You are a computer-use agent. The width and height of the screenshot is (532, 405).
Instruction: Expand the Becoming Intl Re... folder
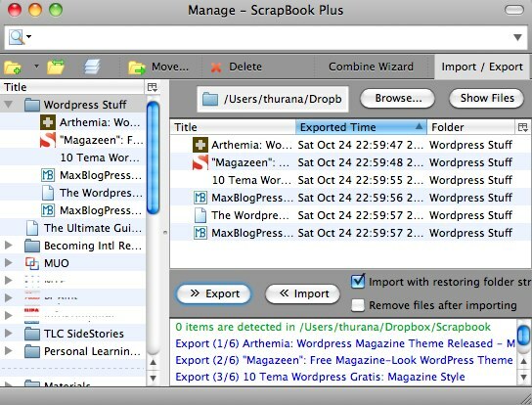point(9,246)
